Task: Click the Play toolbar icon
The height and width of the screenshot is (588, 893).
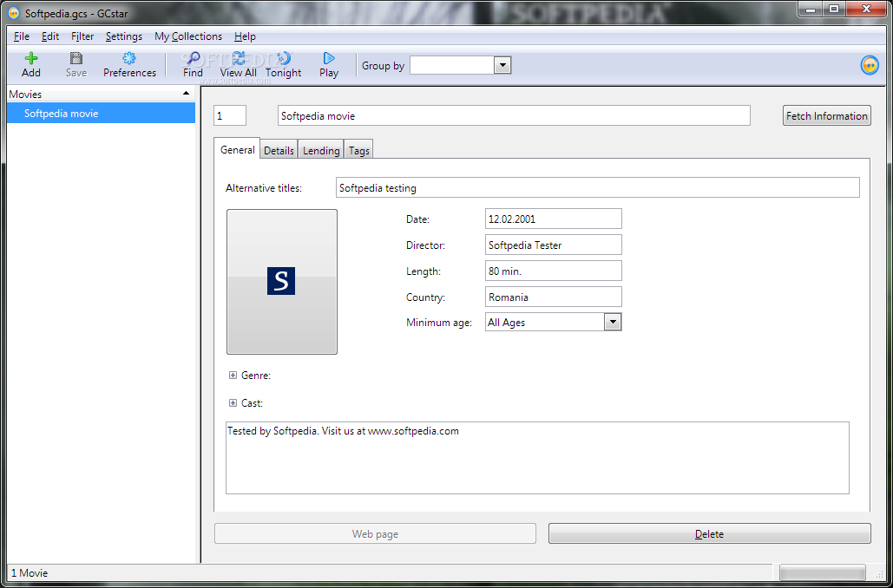Action: click(329, 58)
